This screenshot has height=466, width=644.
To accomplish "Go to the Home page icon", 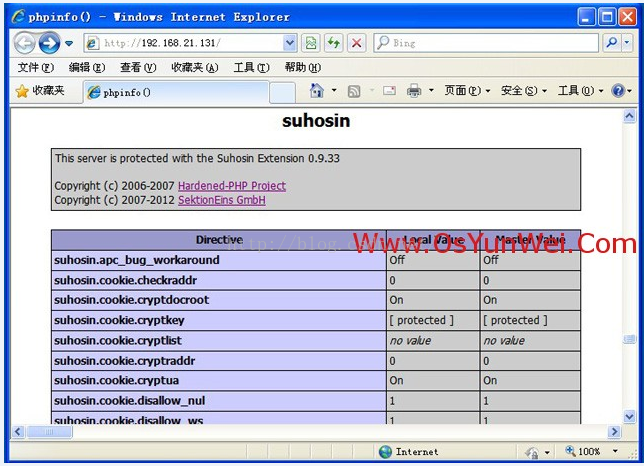I will click(x=317, y=90).
